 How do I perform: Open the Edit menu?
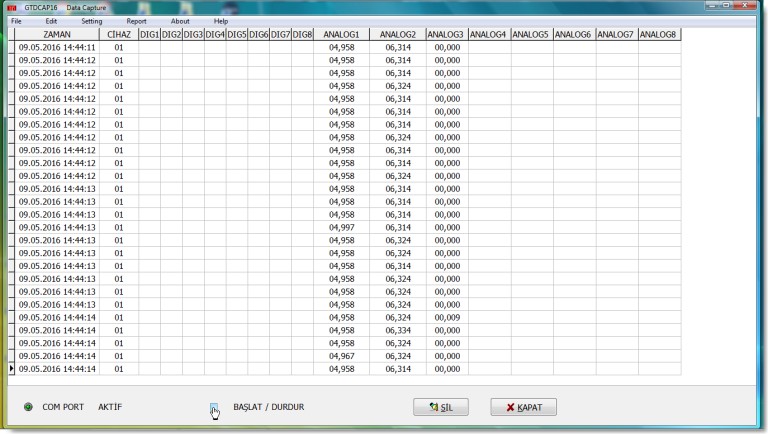coord(51,21)
